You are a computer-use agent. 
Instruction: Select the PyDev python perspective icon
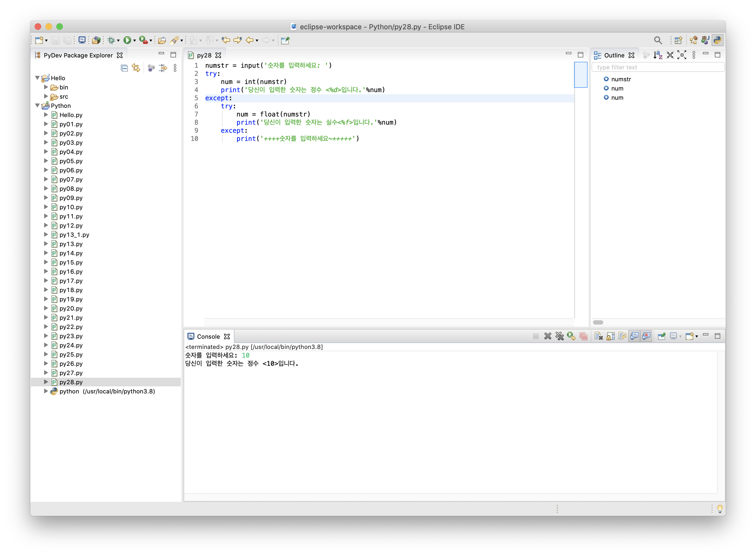(x=717, y=40)
